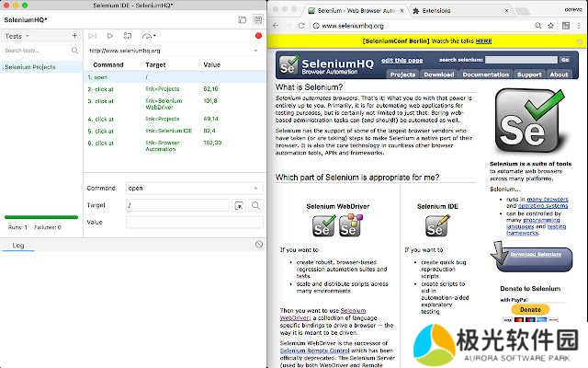The height and width of the screenshot is (368, 588).
Task: Click the save project icon
Action: tap(257, 19)
